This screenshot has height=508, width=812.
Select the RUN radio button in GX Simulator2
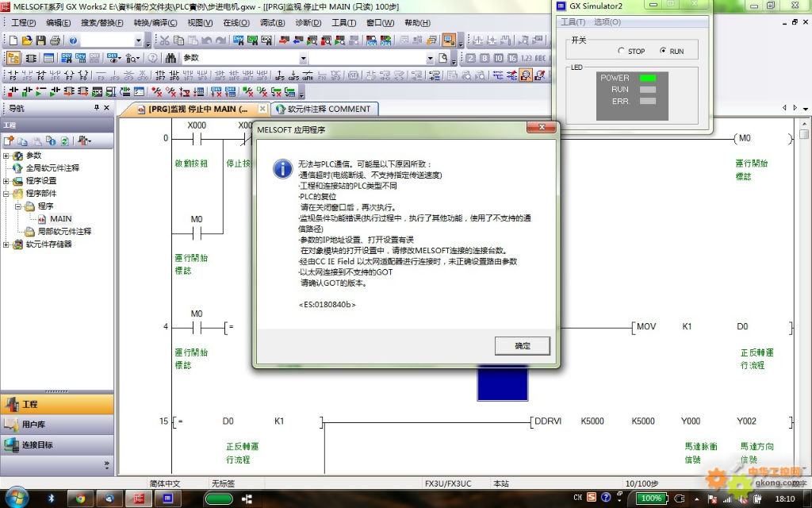(663, 51)
